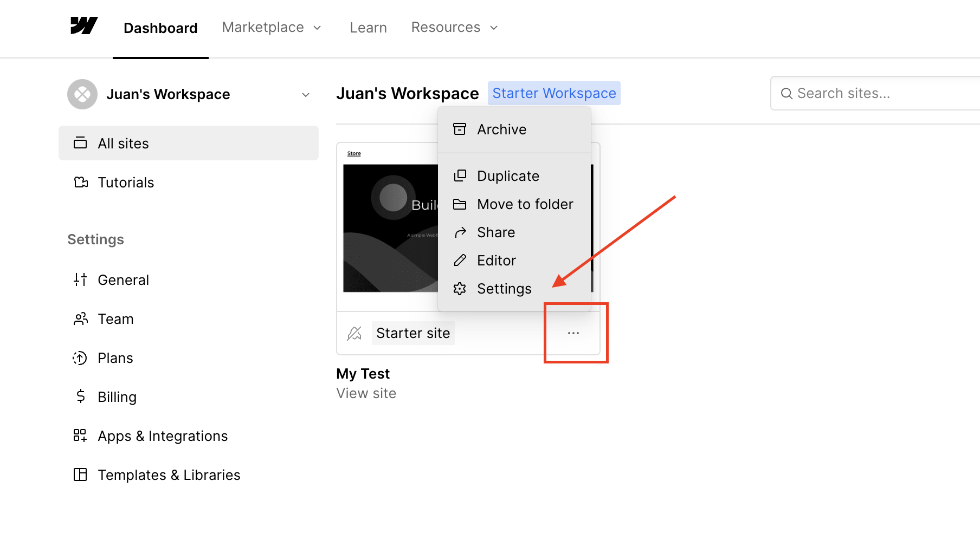
Task: Click the Billing dollar icon
Action: click(x=80, y=396)
